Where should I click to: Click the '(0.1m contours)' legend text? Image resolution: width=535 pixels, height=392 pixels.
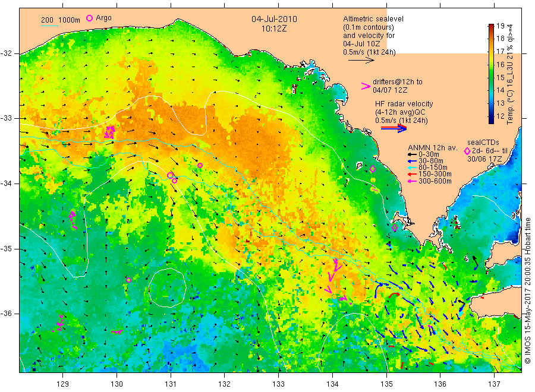click(369, 27)
